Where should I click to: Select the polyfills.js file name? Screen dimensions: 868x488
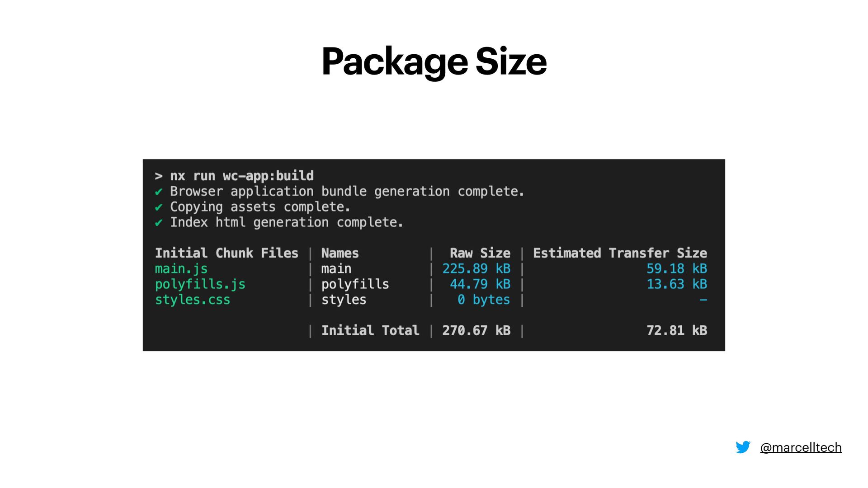tap(200, 284)
